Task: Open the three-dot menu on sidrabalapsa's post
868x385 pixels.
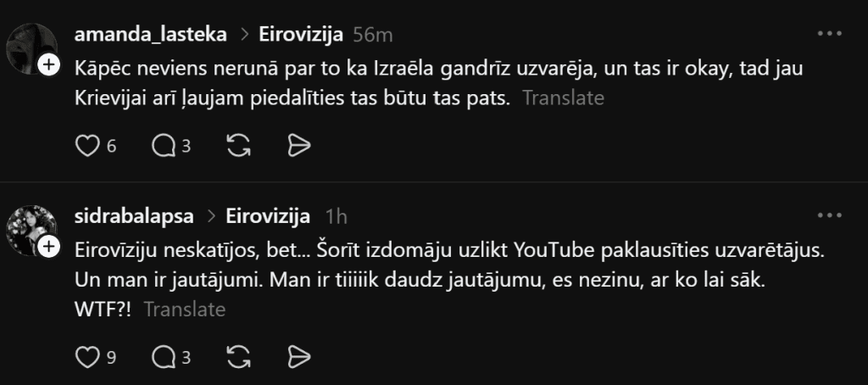Action: click(x=830, y=215)
